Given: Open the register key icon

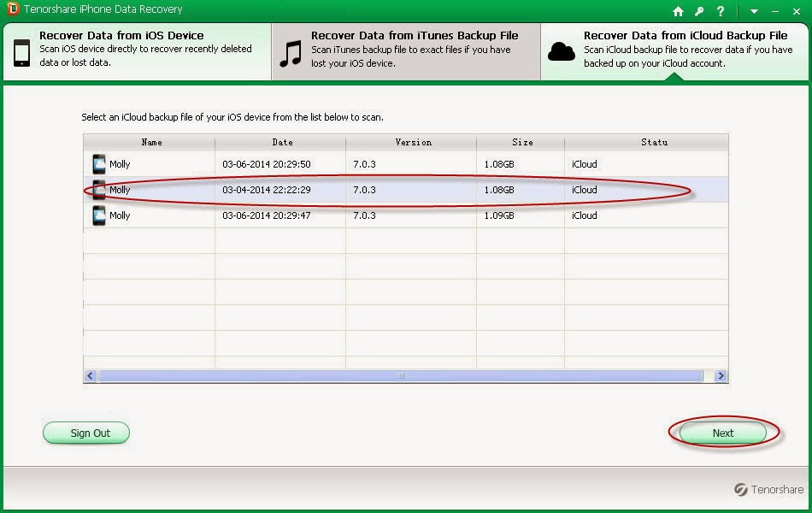Looking at the screenshot, I should click(x=698, y=11).
